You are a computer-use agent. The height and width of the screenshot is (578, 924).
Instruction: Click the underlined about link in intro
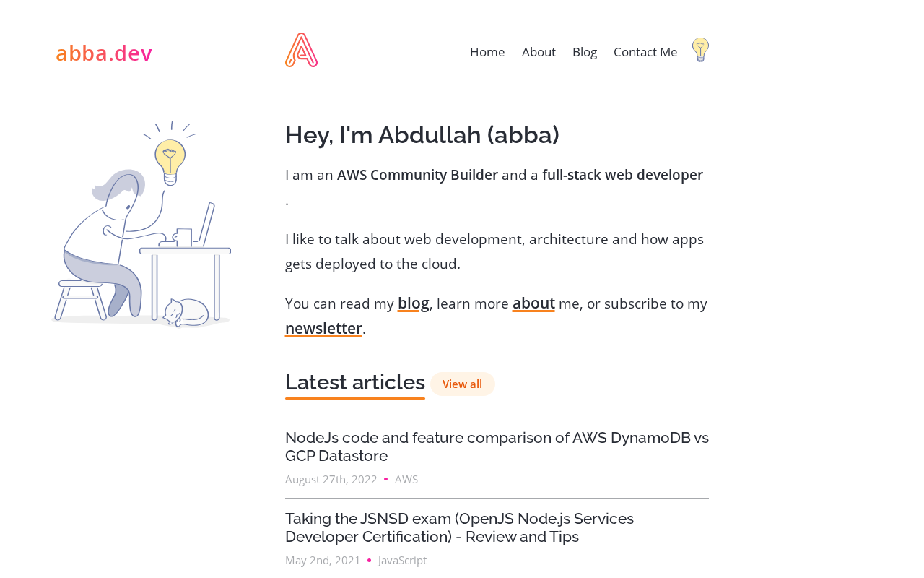tap(533, 303)
